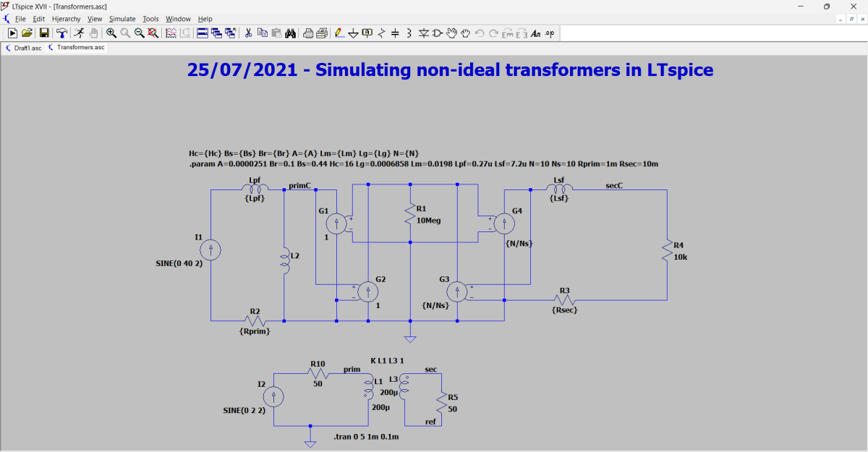Select the Mirror component icon
The width and height of the screenshot is (868, 452).
(522, 33)
